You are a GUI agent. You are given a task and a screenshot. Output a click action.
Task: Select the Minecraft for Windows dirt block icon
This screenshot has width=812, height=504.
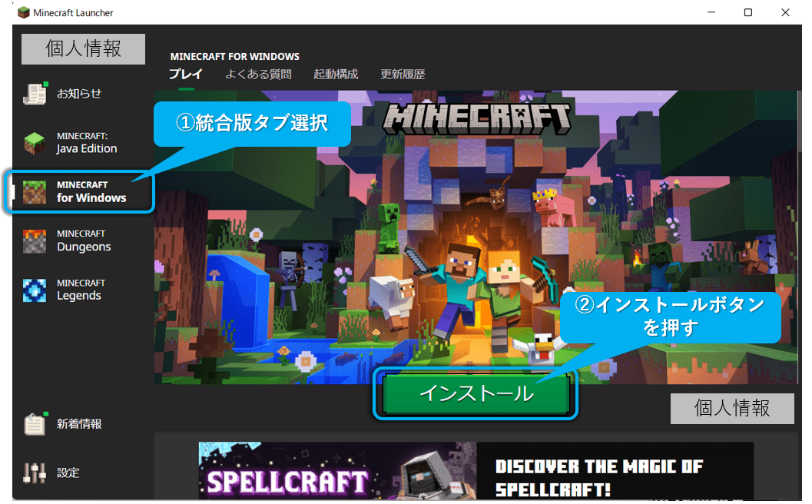coord(35,192)
